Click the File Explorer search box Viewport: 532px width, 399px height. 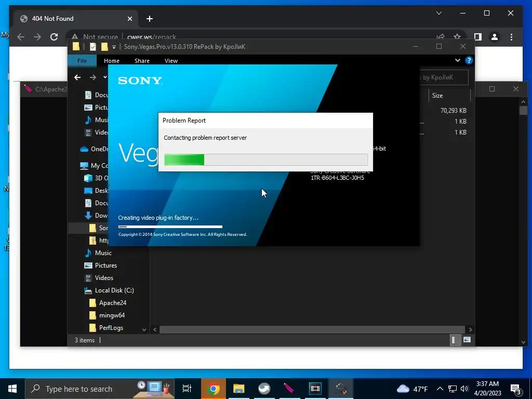444,77
